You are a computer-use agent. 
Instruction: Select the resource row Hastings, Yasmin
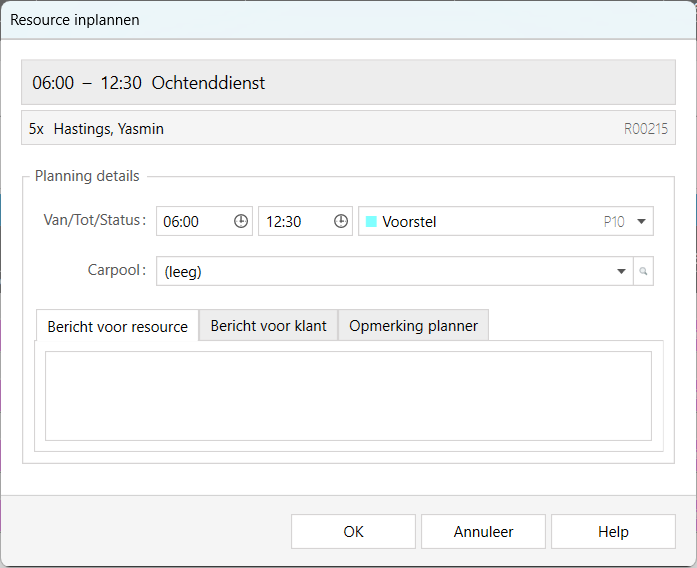(109, 129)
